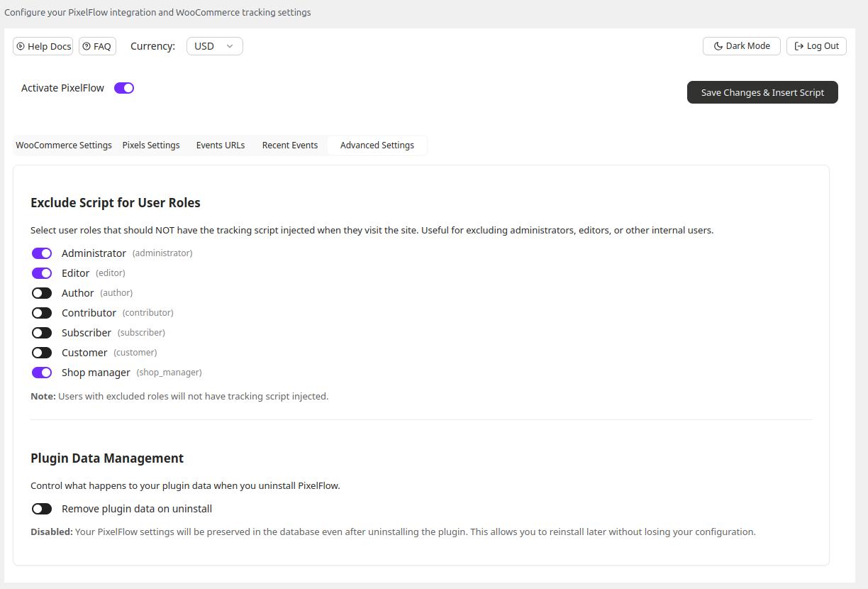Open the Currency USD dropdown

(214, 46)
